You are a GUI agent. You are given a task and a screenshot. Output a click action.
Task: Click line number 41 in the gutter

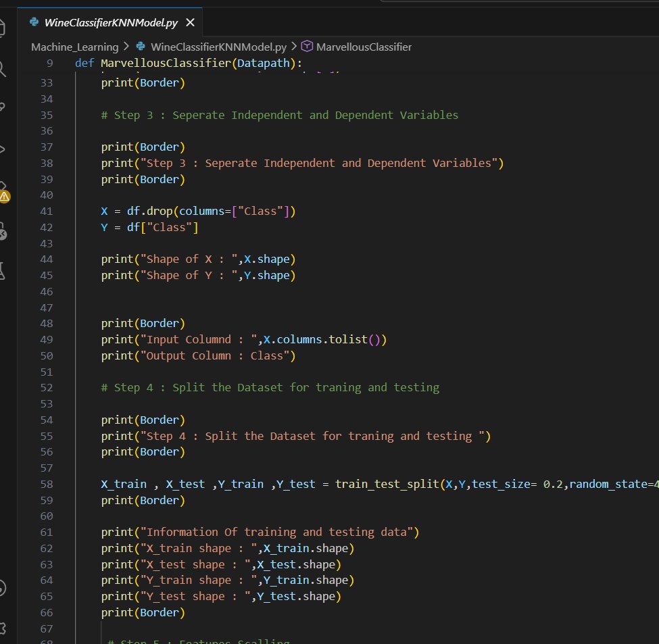[x=46, y=211]
